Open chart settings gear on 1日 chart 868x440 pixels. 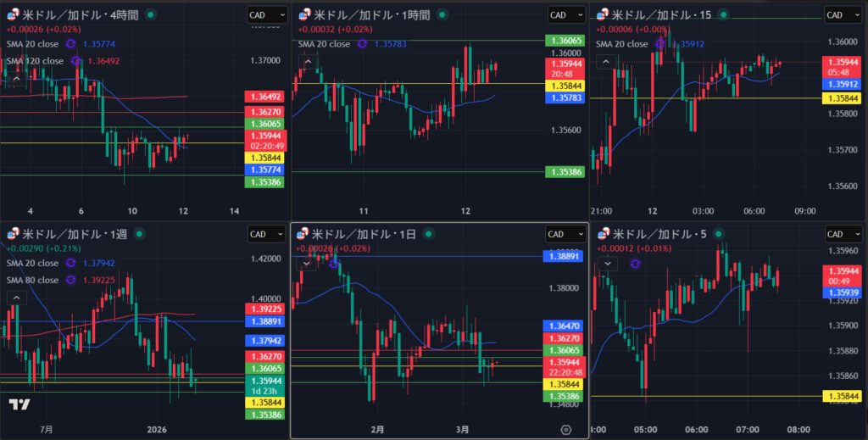pos(566,430)
